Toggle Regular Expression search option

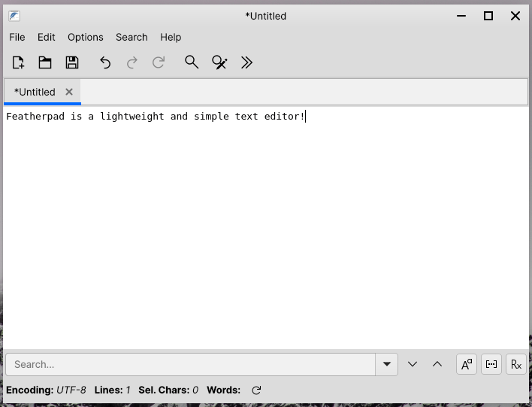[x=516, y=364]
